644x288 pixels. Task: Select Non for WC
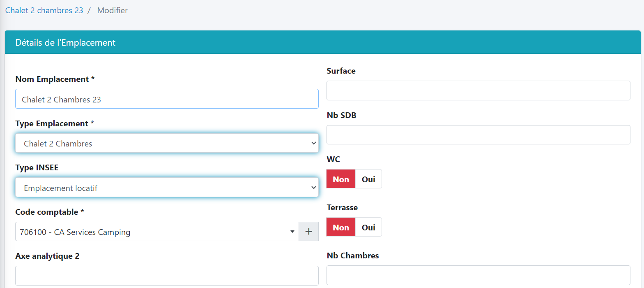coord(341,179)
